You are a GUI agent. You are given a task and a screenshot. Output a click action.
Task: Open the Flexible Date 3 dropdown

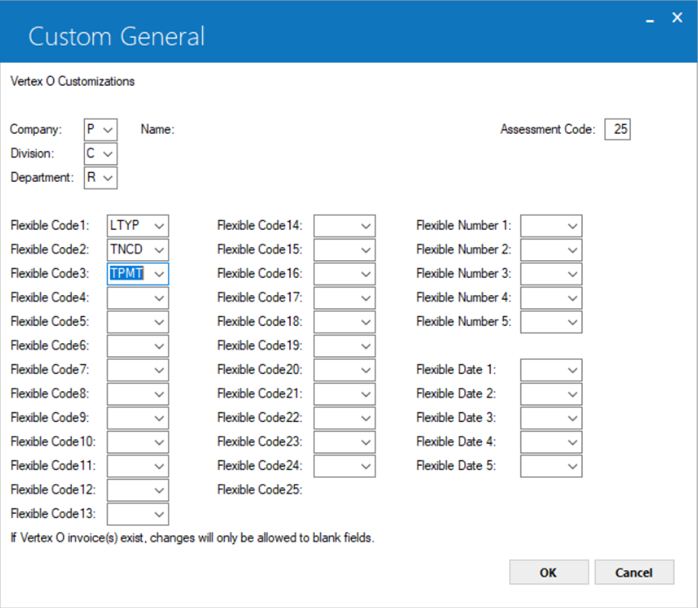[551, 418]
